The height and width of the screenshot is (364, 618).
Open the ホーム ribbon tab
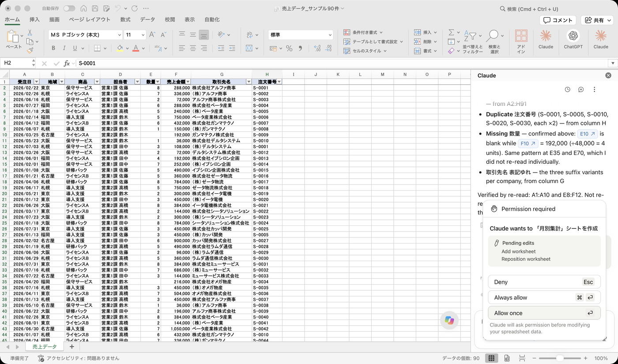tap(12, 20)
